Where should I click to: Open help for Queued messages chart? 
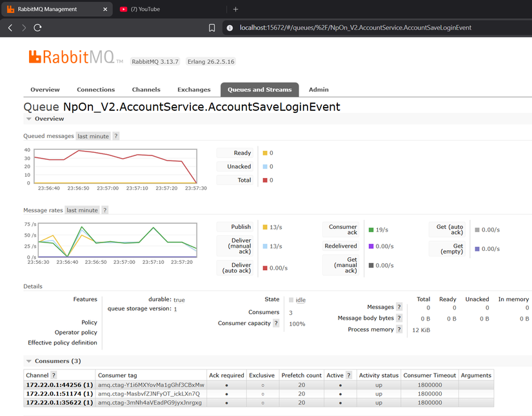click(x=115, y=136)
